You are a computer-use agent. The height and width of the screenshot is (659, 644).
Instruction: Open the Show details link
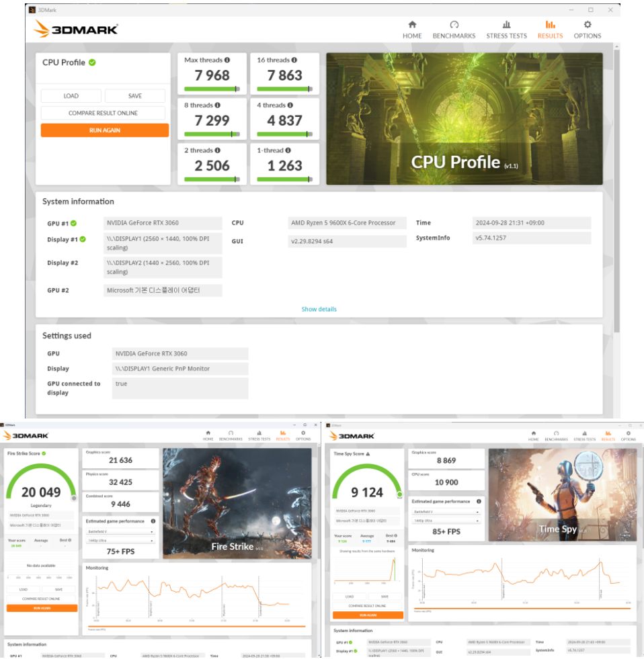point(319,309)
